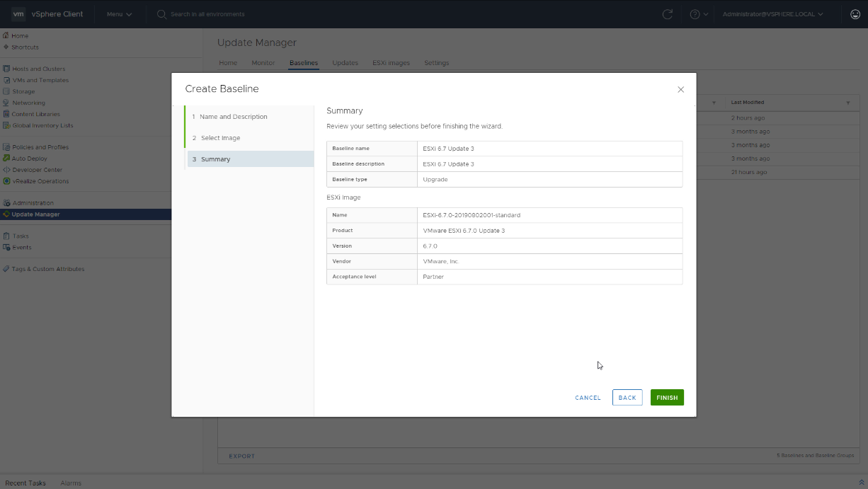
Task: Open Events icon in sidebar
Action: (6, 247)
